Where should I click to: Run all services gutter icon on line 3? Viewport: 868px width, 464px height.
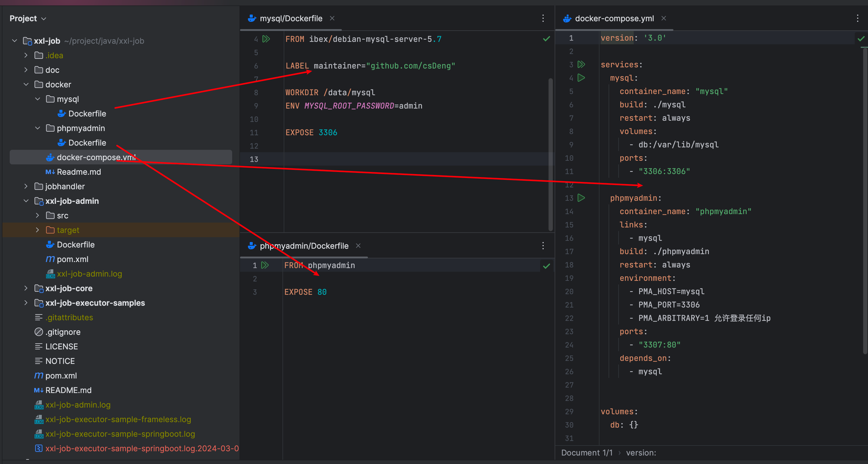pyautogui.click(x=581, y=64)
